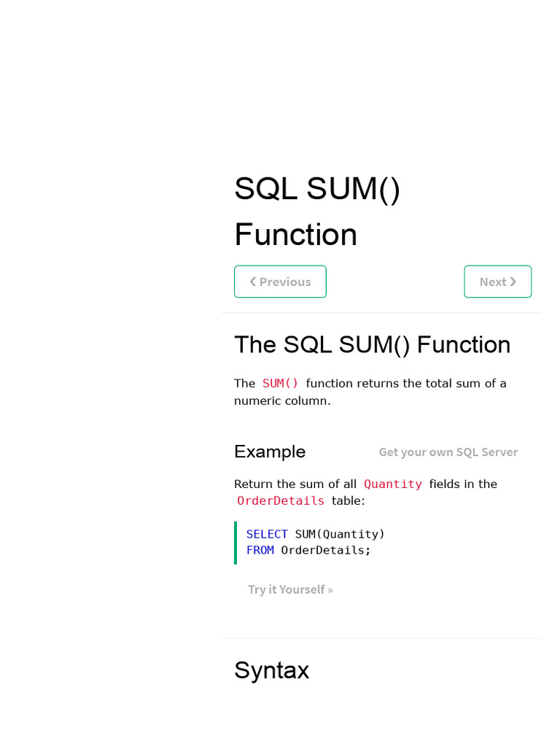
Task: Click the left chevron icon in Previous
Action: [253, 282]
